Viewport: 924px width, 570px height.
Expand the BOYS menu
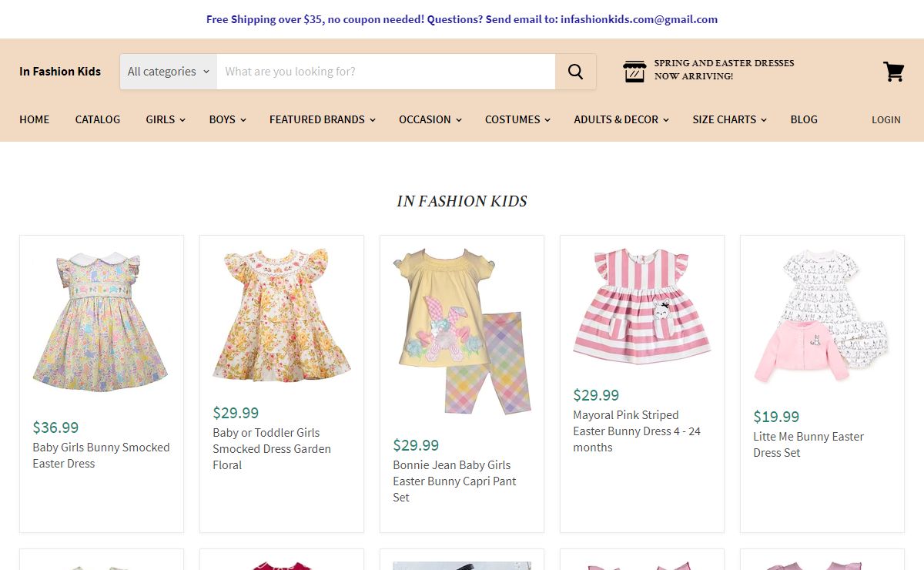click(x=227, y=119)
